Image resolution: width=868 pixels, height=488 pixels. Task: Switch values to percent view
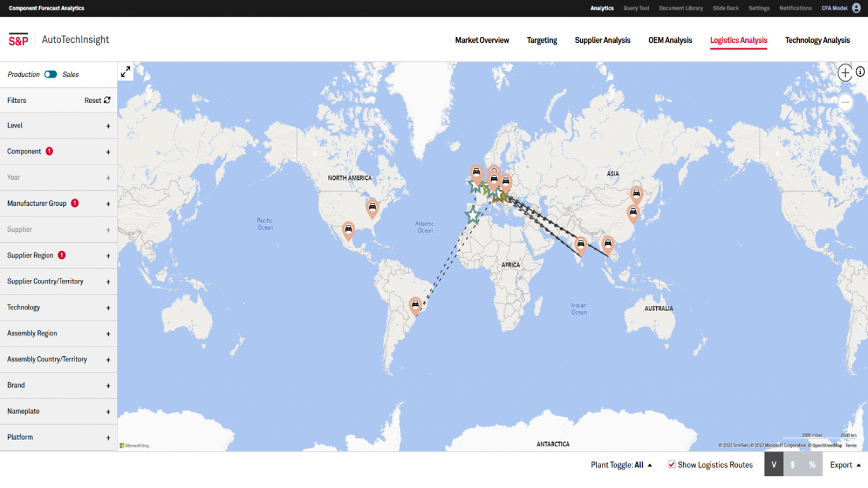(x=812, y=464)
